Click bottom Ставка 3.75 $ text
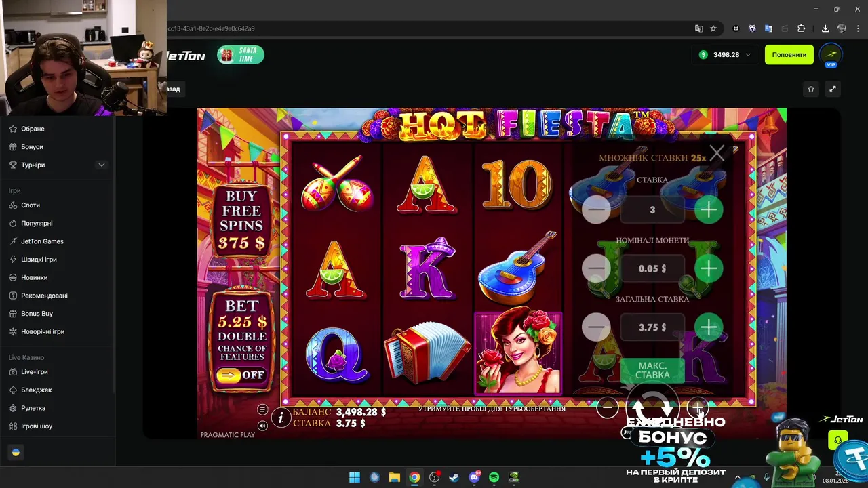This screenshot has width=868, height=488. point(329,423)
